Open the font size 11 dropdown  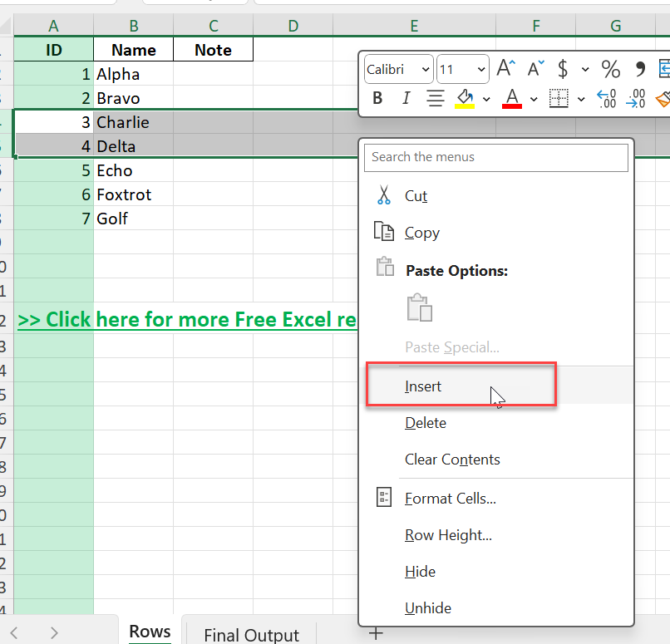[x=463, y=69]
